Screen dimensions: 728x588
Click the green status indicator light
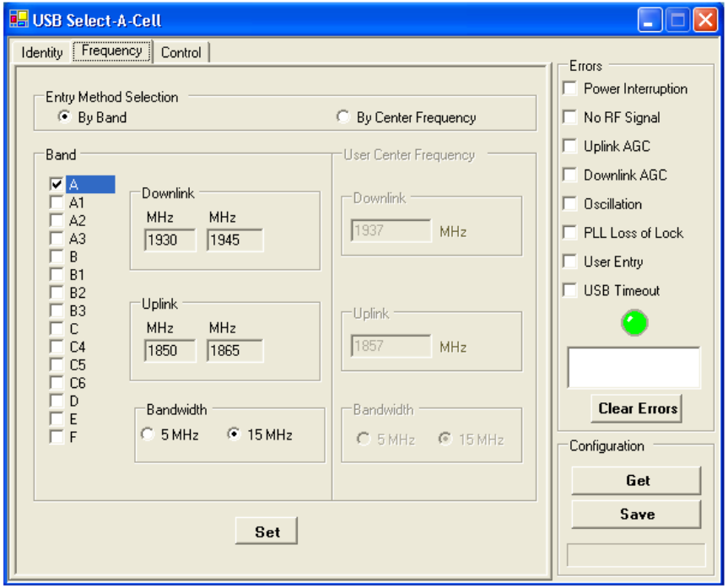pos(634,322)
